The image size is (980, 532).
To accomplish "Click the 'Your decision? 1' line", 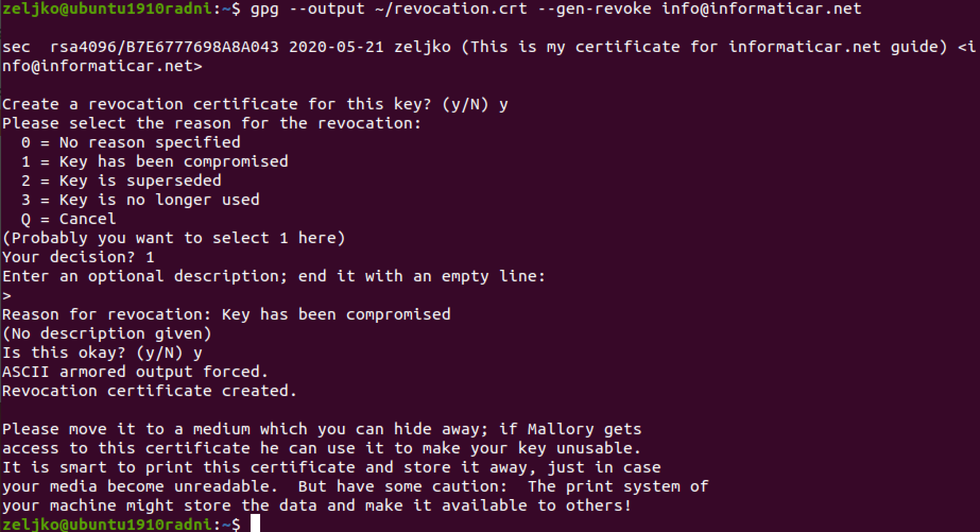I will click(x=78, y=258).
